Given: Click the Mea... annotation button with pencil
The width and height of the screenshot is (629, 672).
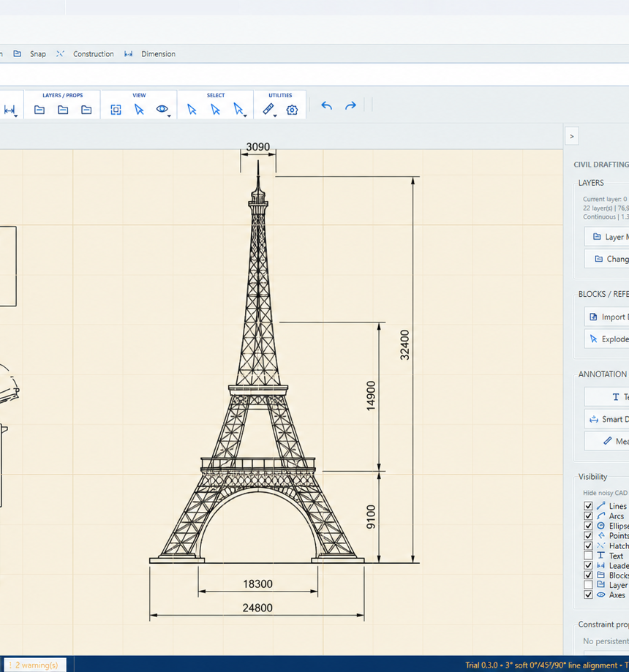Looking at the screenshot, I should pyautogui.click(x=607, y=441).
